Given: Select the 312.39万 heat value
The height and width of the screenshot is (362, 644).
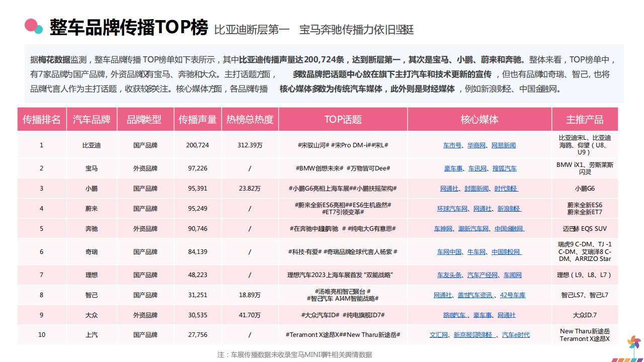Looking at the screenshot, I should (x=250, y=145).
